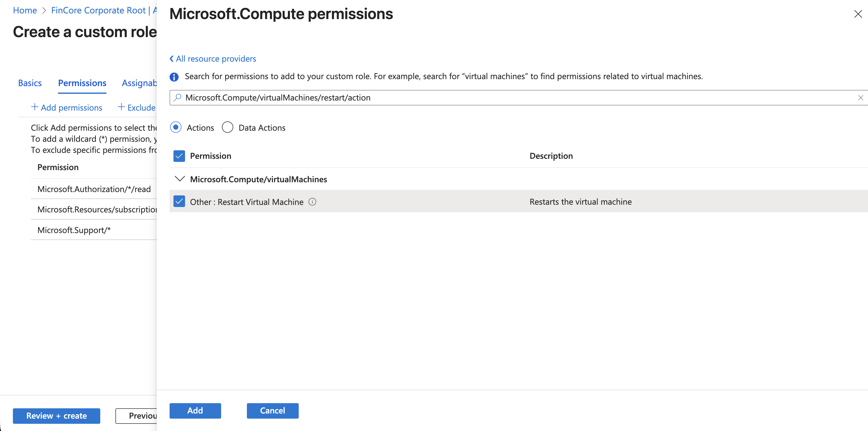Image resolution: width=868 pixels, height=431 pixels.
Task: Select the Data Actions radio button
Action: pos(228,127)
